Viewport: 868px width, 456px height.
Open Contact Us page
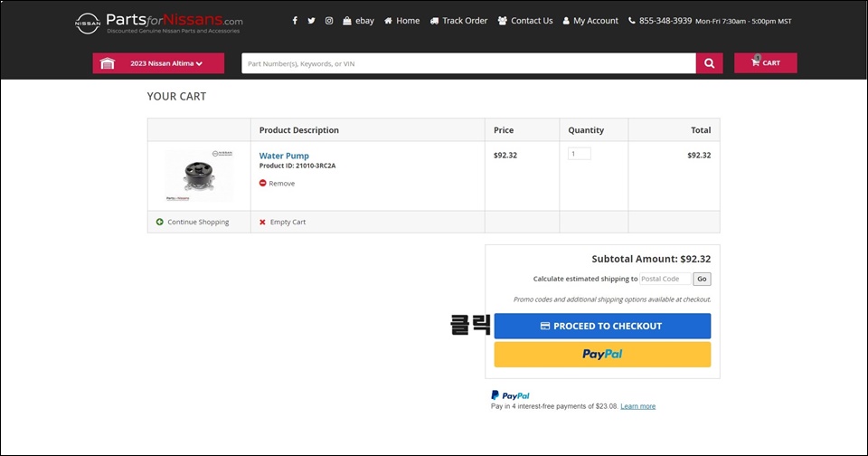coord(525,21)
